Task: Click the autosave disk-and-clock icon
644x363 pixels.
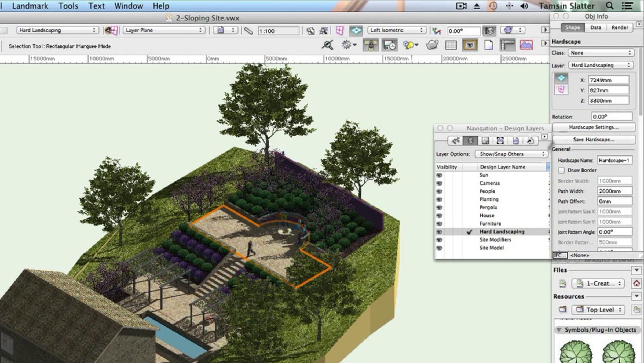Action: (389, 45)
